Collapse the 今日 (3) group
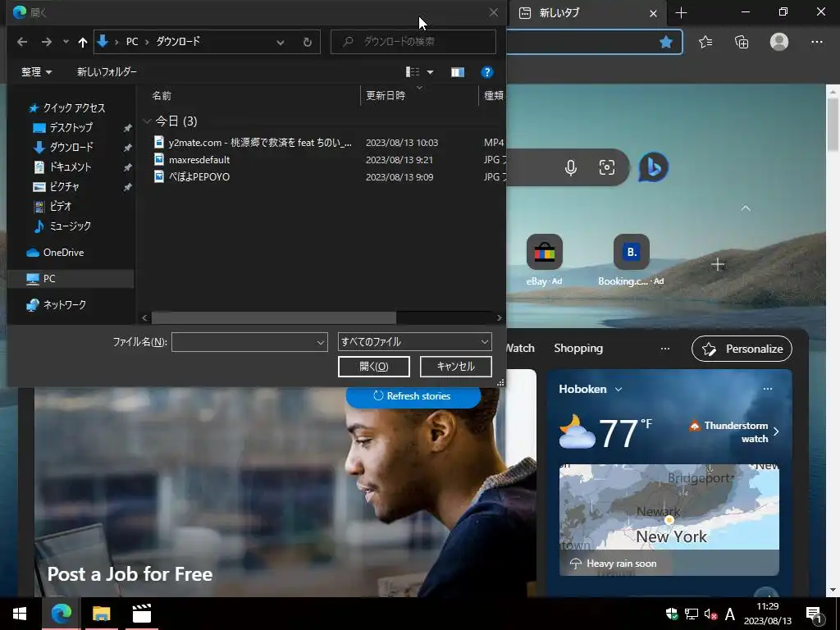Image resolution: width=840 pixels, height=630 pixels. pos(147,121)
